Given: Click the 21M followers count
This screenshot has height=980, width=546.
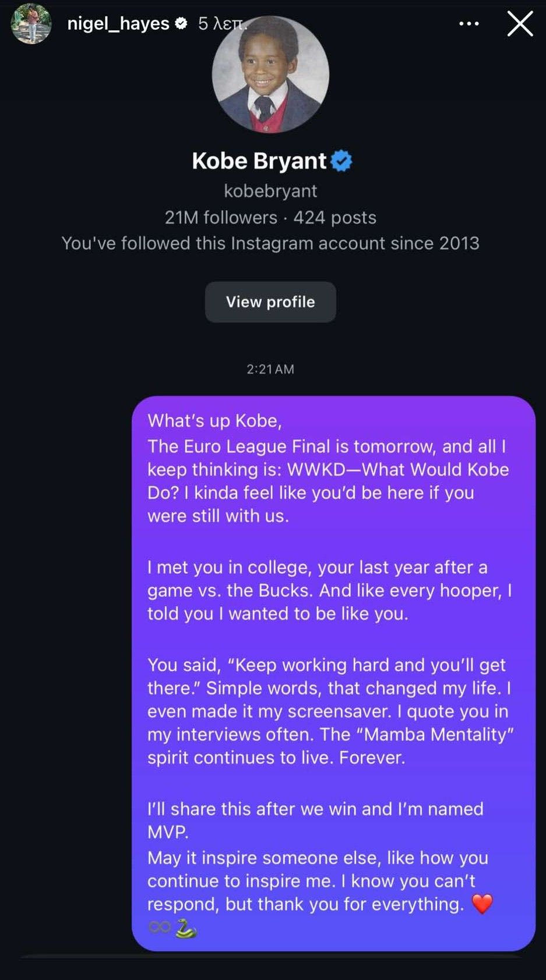Looking at the screenshot, I should (x=221, y=217).
